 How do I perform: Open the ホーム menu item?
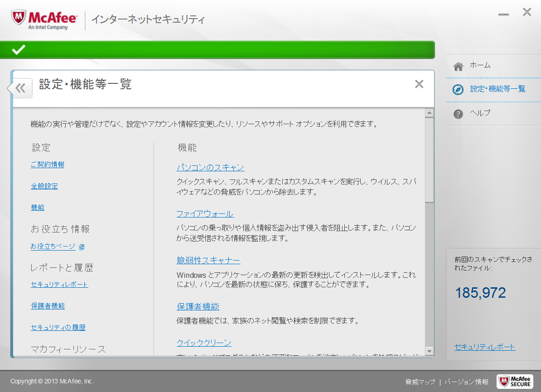pyautogui.click(x=480, y=65)
